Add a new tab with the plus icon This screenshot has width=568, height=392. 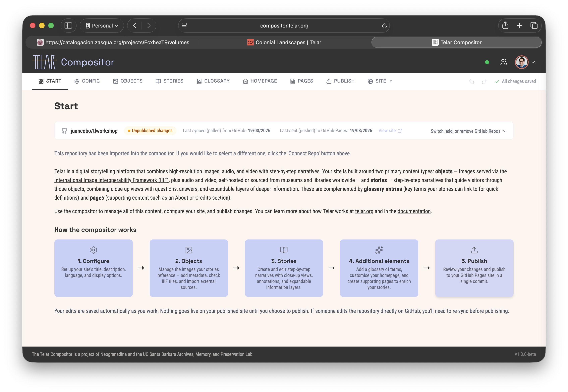tap(519, 26)
